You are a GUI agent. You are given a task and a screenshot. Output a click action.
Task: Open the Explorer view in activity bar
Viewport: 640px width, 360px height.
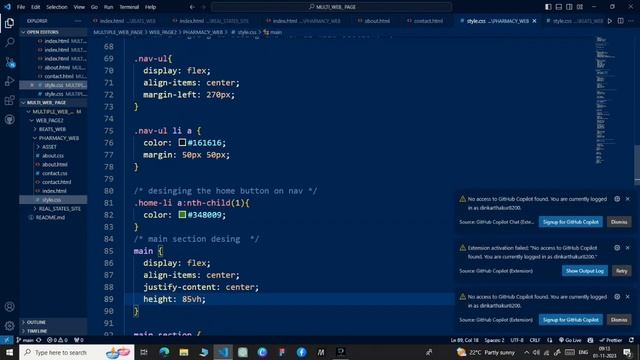pyautogui.click(x=9, y=23)
